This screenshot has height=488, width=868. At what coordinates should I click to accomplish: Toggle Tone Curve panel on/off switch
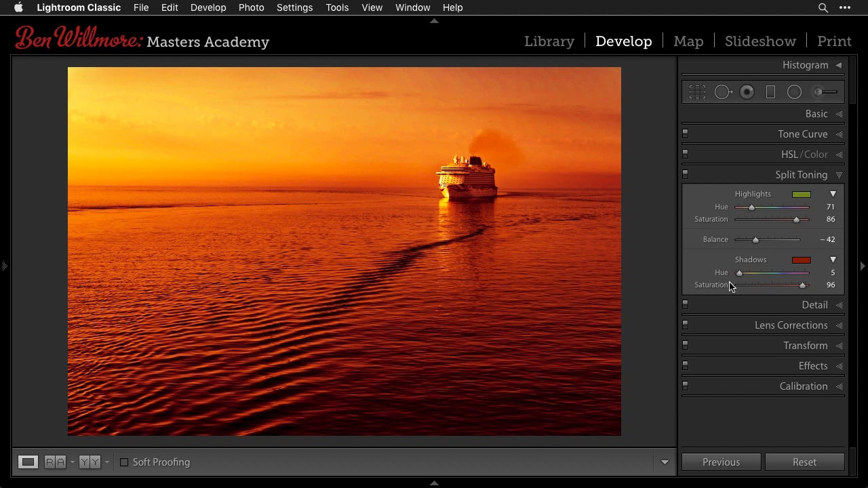pos(685,134)
